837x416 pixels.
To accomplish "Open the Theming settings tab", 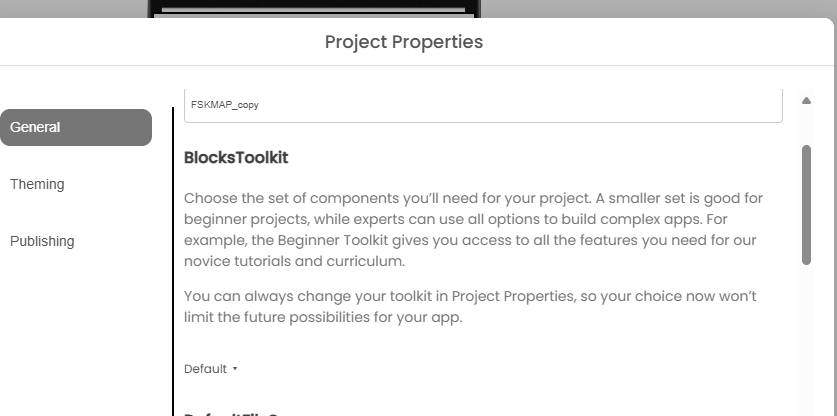I will tap(37, 184).
